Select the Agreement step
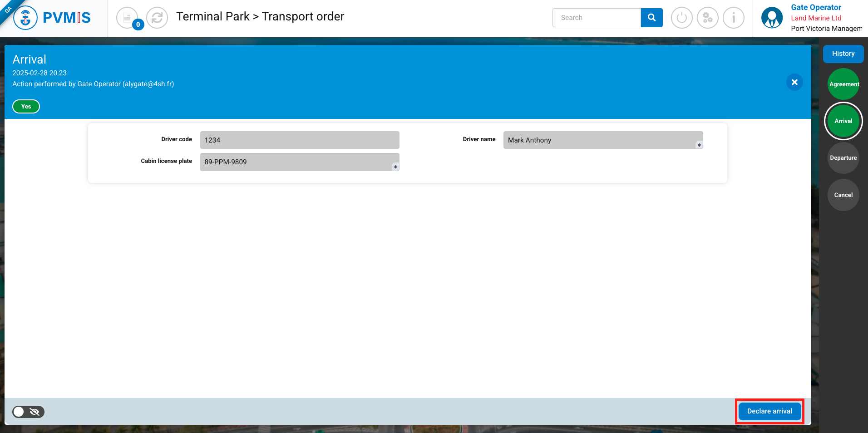Image resolution: width=868 pixels, height=433 pixels. point(843,84)
